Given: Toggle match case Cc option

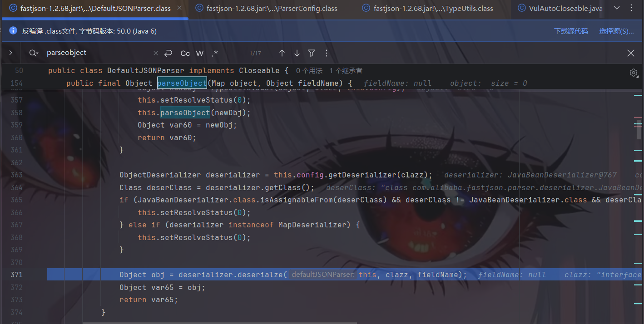Looking at the screenshot, I should click(185, 53).
